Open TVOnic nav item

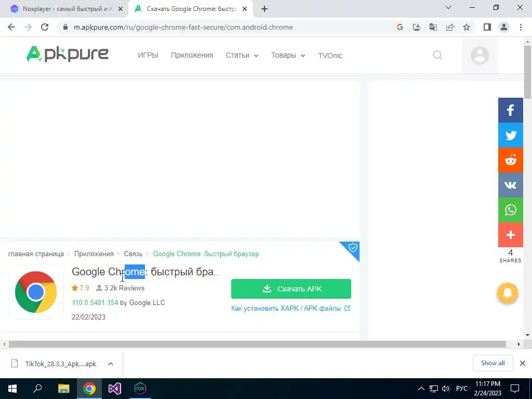330,56
